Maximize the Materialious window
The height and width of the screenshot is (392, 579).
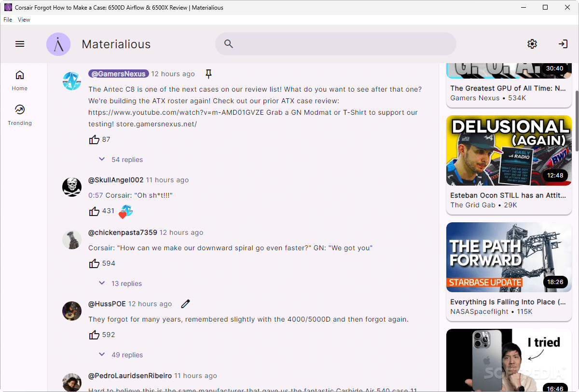[x=545, y=7]
